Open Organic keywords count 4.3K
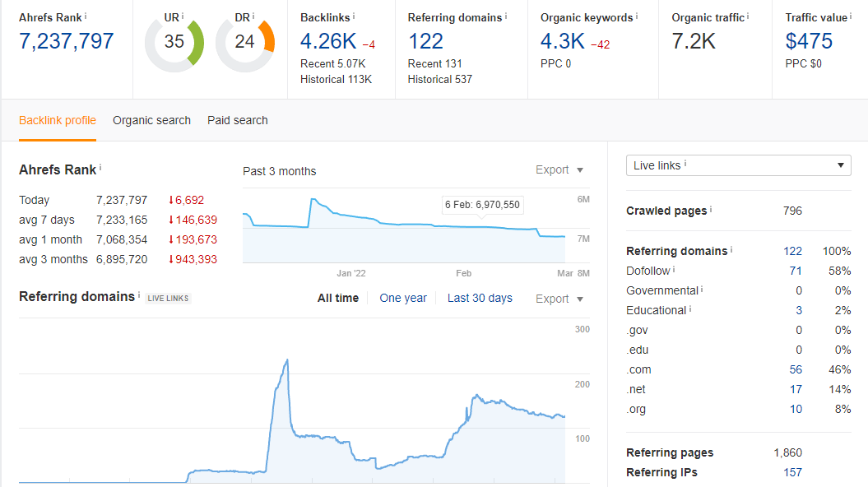868x487 pixels. [563, 41]
